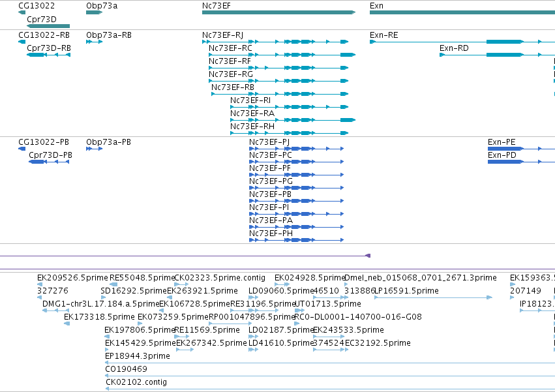Select EST EP18944.3prime
The image size is (555, 392).
point(138,356)
